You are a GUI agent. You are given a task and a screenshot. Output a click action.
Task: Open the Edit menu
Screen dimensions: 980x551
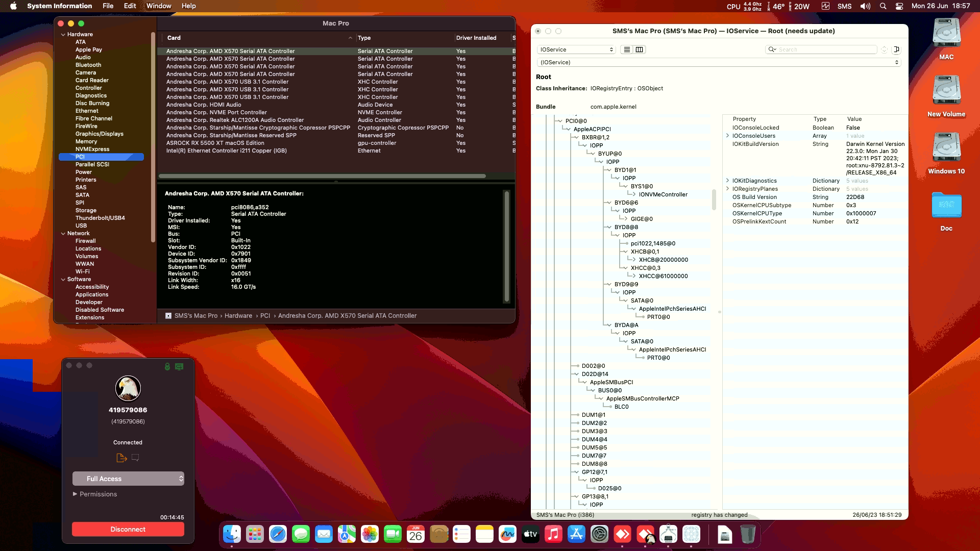tap(130, 6)
